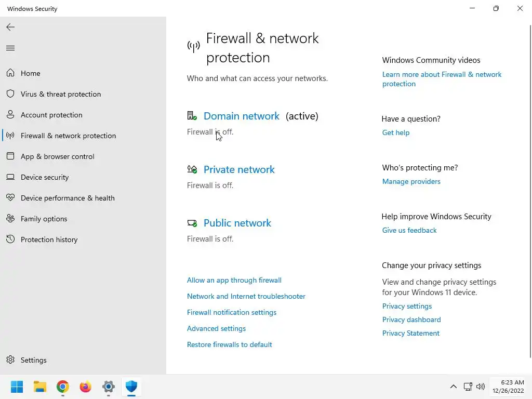Click the App & browser control icon

pyautogui.click(x=10, y=156)
